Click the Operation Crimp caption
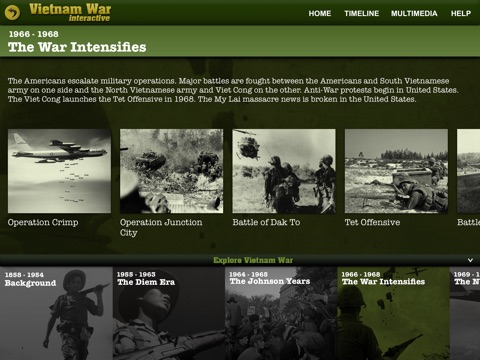 point(43,222)
